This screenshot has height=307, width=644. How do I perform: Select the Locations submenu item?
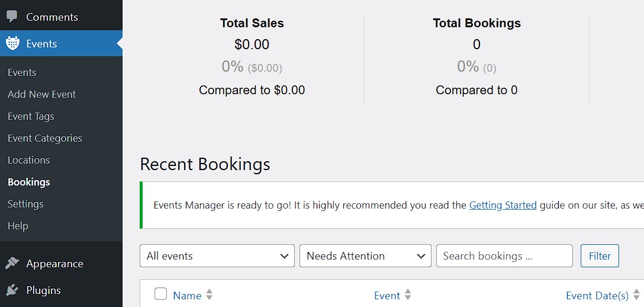pyautogui.click(x=28, y=160)
